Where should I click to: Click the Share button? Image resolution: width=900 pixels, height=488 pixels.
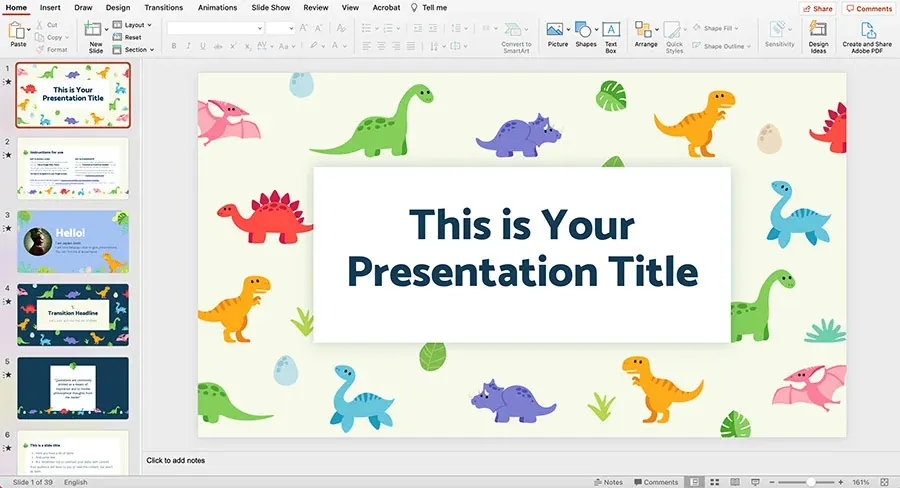coord(817,9)
